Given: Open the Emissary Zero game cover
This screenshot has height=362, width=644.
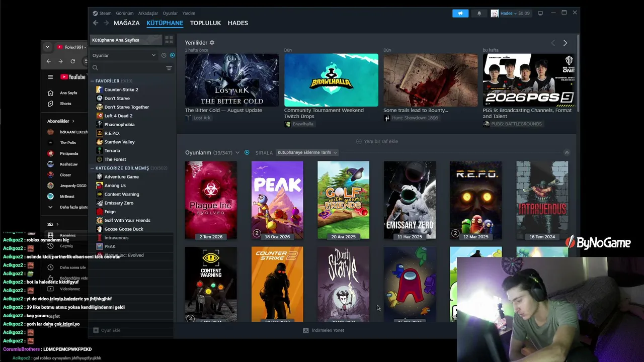Looking at the screenshot, I should (x=410, y=200).
